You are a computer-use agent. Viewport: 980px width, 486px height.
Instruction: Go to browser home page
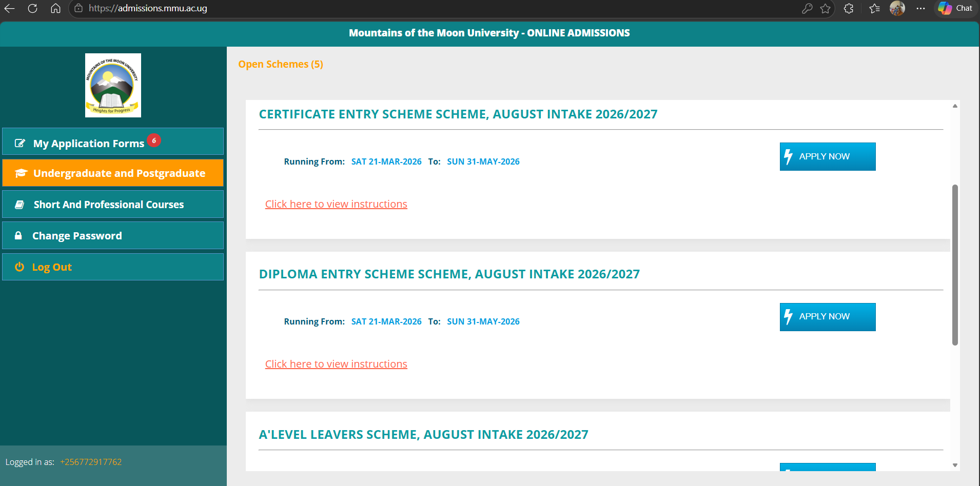click(x=55, y=8)
